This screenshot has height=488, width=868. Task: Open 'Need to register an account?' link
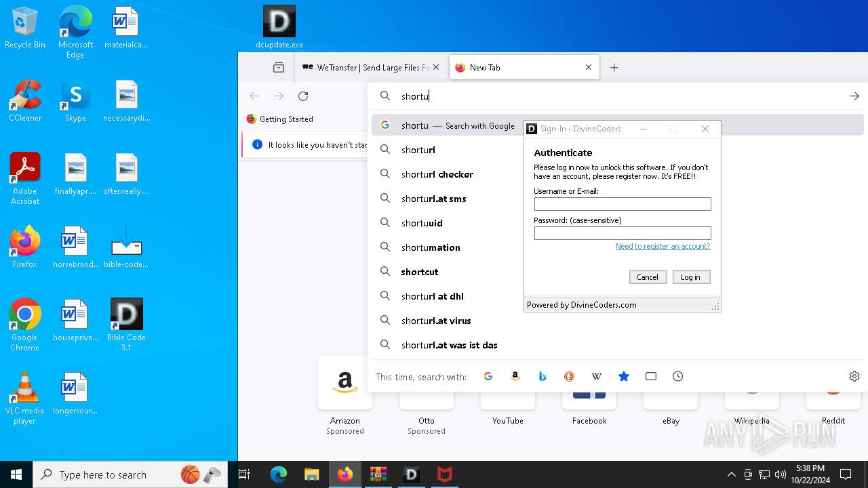663,246
